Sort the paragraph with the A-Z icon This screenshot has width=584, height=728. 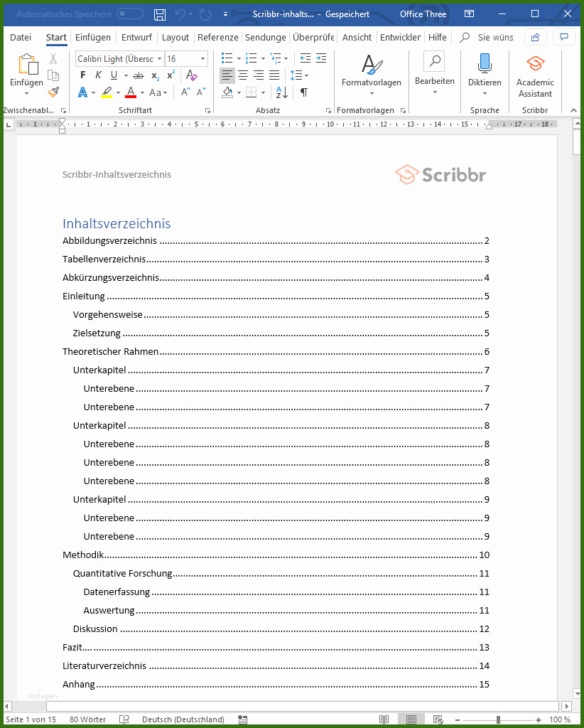(281, 92)
